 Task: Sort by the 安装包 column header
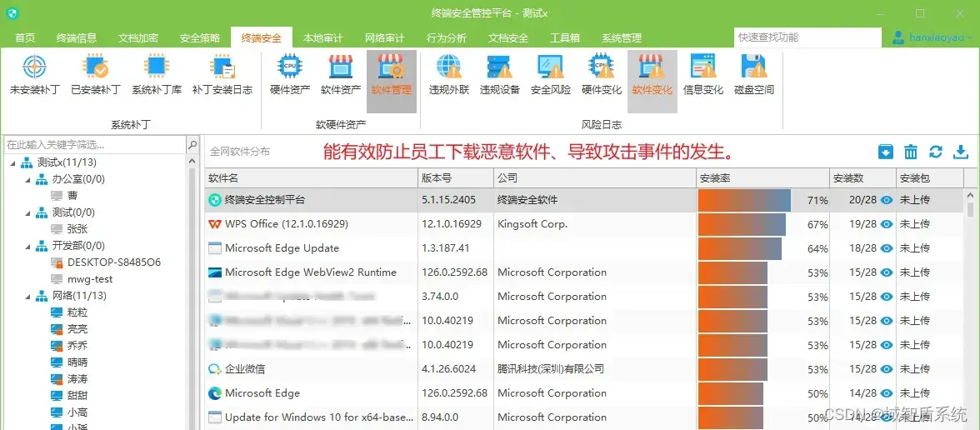930,178
